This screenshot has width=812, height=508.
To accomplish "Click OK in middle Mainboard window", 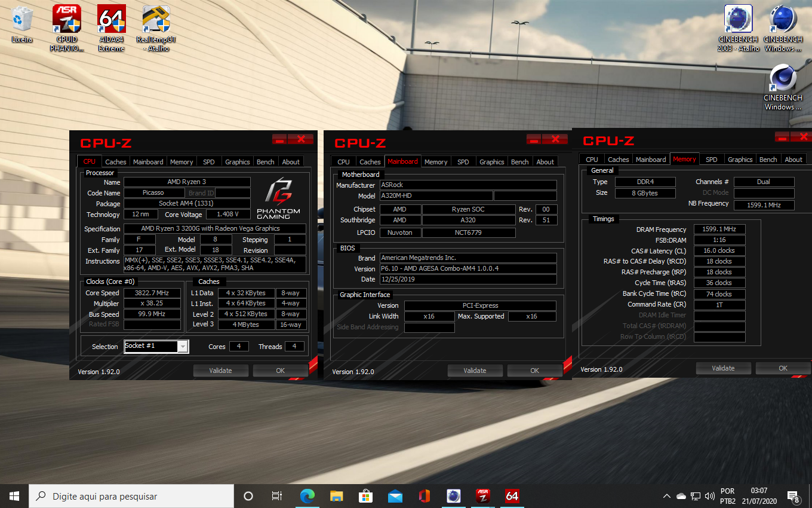I will (x=534, y=371).
